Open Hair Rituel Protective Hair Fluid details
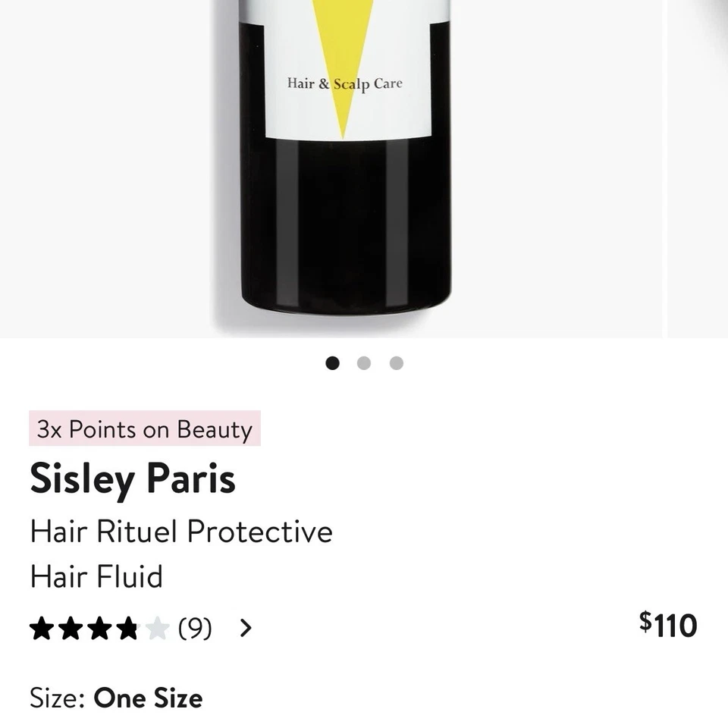 click(182, 554)
